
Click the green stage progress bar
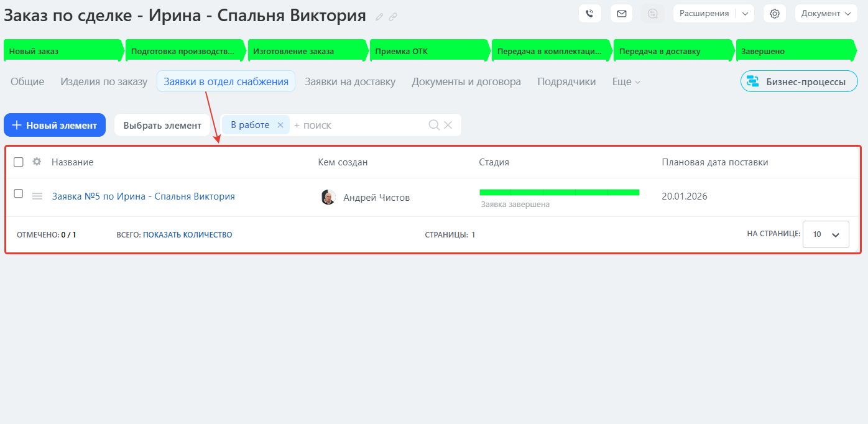point(559,192)
